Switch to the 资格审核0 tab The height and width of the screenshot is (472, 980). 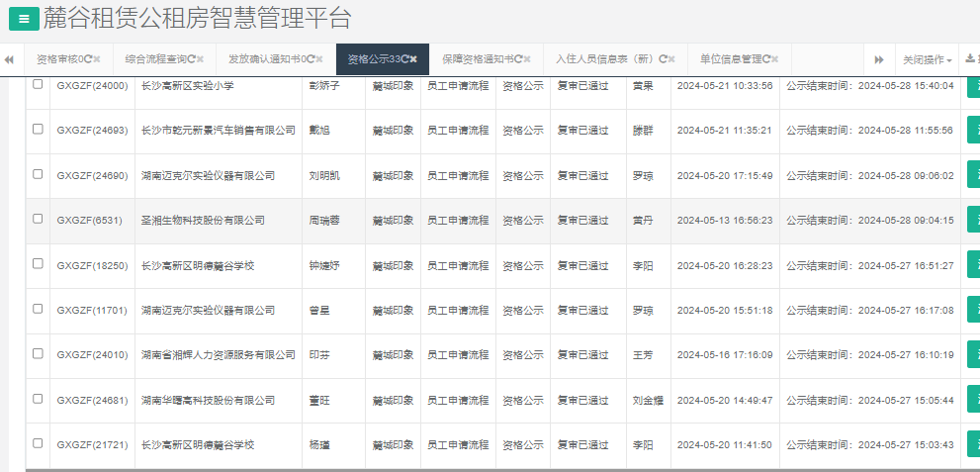(x=60, y=59)
